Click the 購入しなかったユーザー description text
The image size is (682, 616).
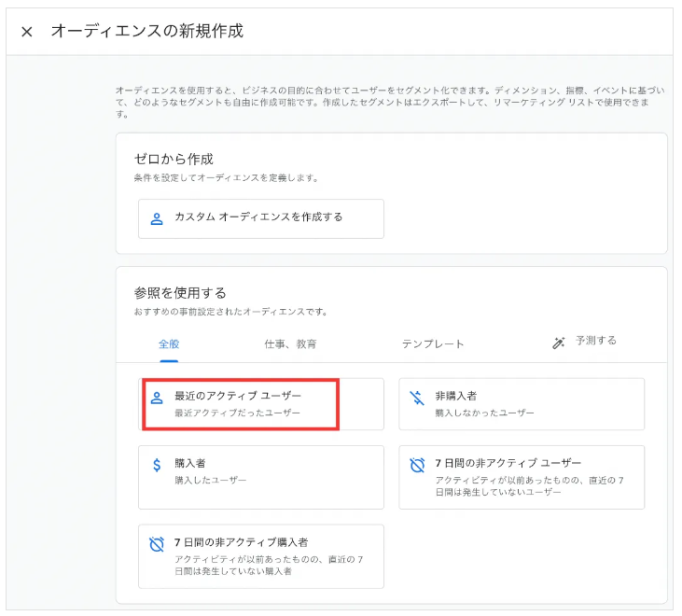[484, 413]
